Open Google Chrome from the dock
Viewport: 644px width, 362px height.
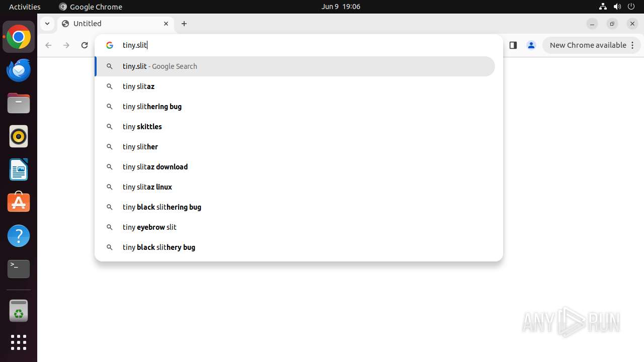19,37
